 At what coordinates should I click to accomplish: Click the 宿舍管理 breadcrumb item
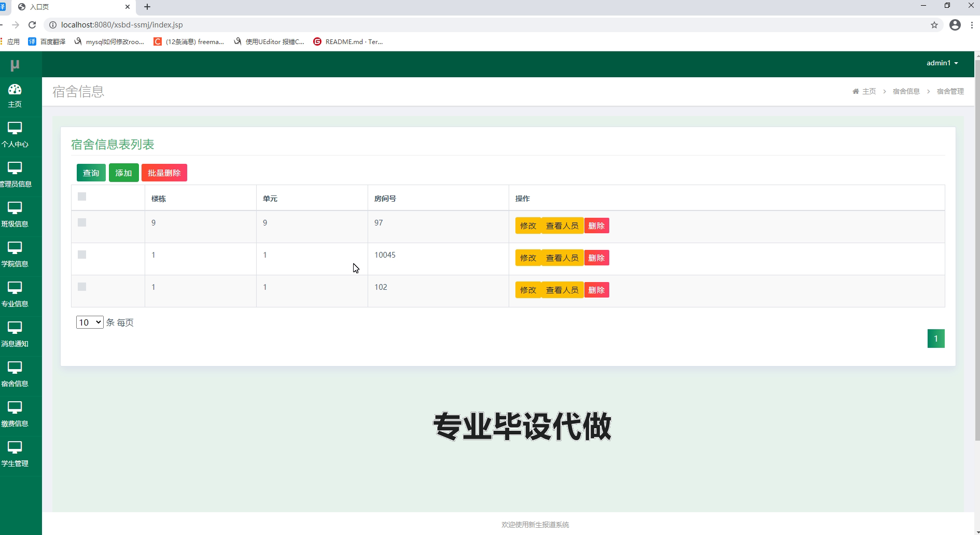click(950, 91)
